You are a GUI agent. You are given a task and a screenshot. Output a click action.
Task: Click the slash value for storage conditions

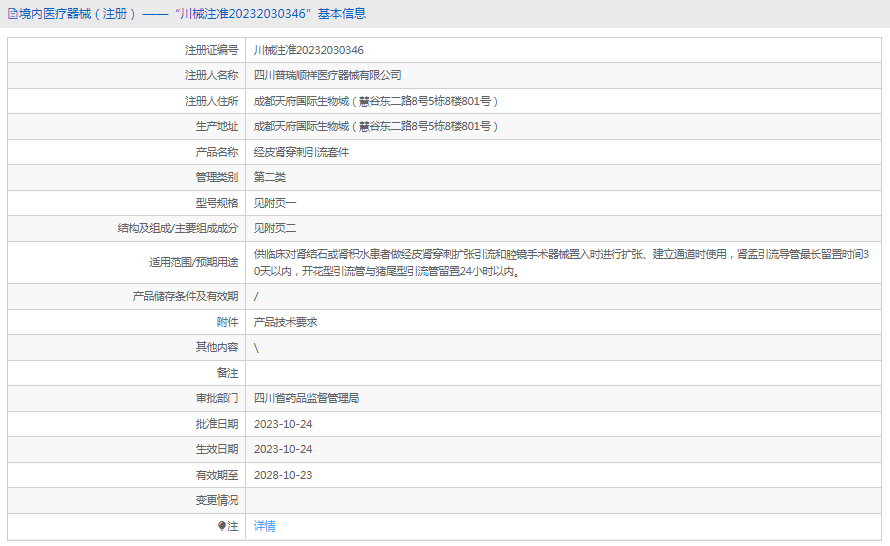[x=256, y=296]
